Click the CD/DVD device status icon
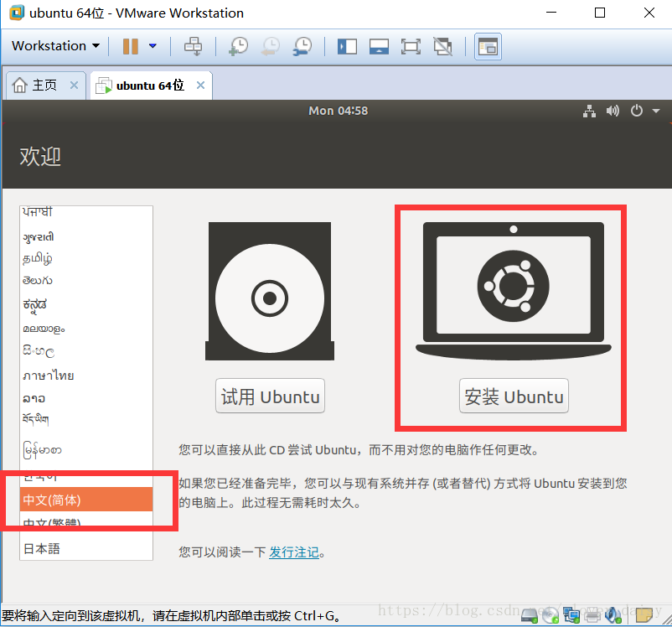Viewport: 672px width, 627px height. [x=551, y=616]
